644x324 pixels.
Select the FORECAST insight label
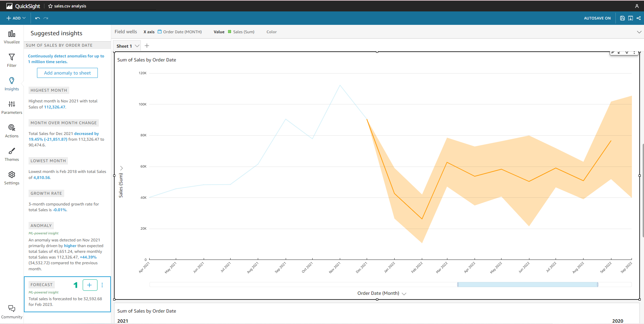(x=42, y=285)
